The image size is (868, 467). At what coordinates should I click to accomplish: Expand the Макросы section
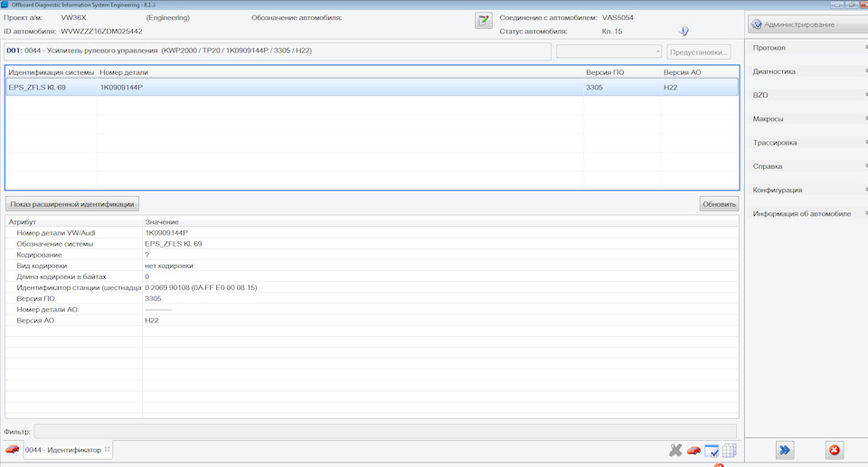click(x=807, y=119)
